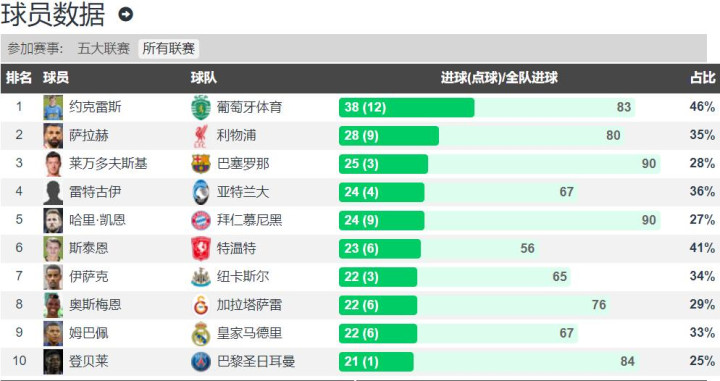Click 萨拉赫 player photo thumbnail
The width and height of the screenshot is (720, 381).
(53, 135)
